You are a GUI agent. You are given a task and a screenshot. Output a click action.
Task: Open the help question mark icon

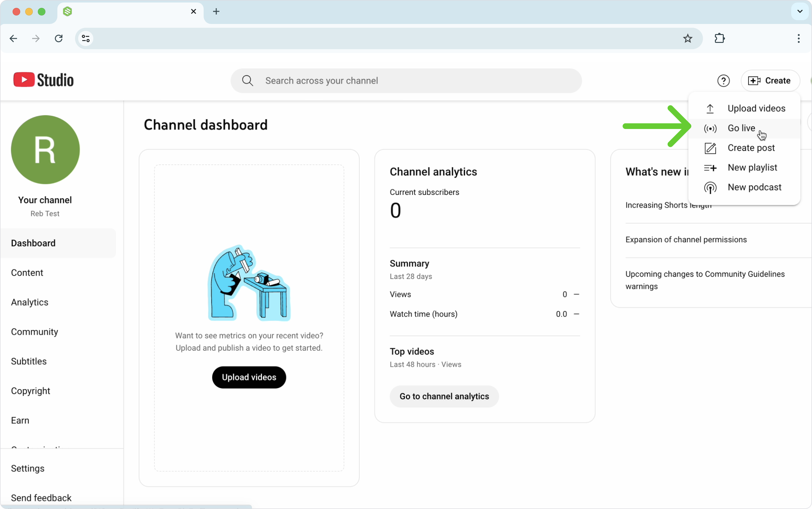(x=723, y=81)
